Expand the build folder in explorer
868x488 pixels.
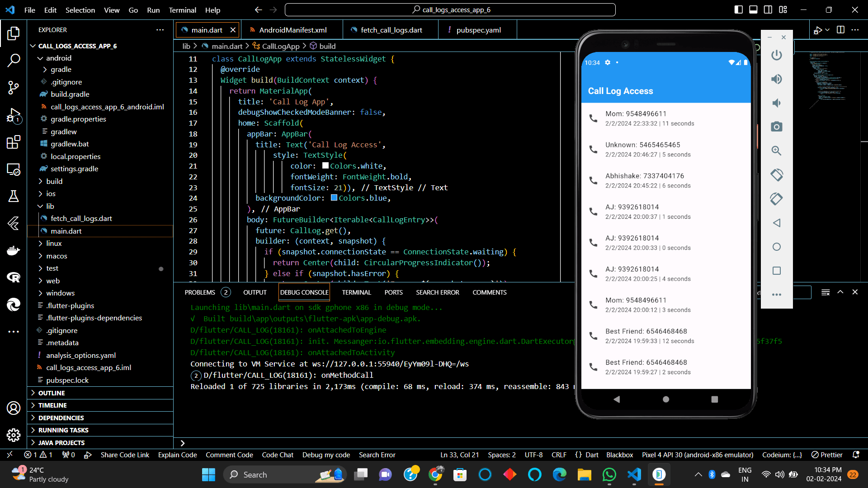pos(54,181)
